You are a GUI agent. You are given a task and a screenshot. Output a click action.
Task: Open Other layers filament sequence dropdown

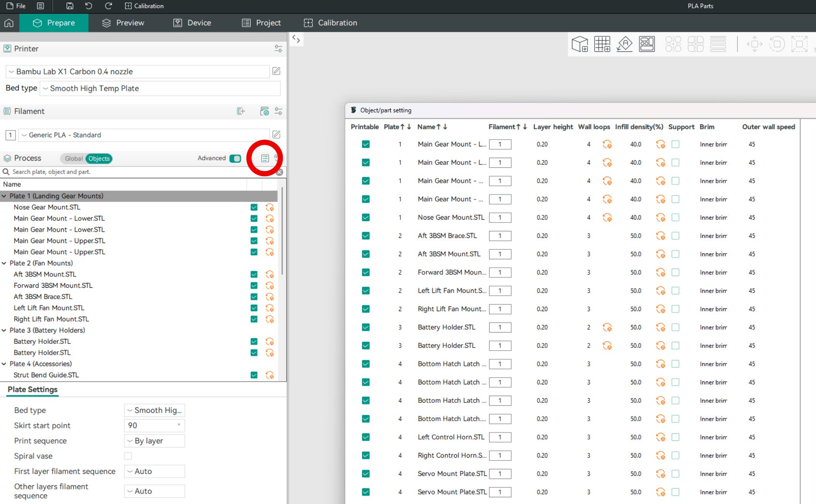click(154, 491)
